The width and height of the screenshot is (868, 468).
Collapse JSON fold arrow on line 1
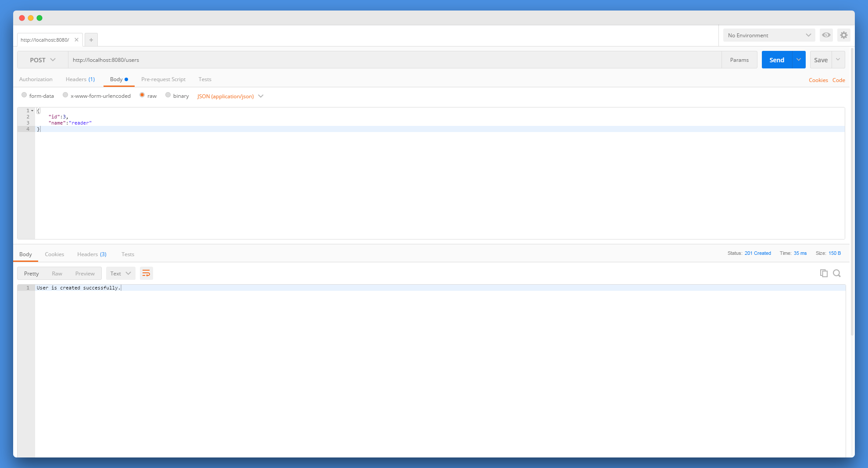(x=32, y=111)
